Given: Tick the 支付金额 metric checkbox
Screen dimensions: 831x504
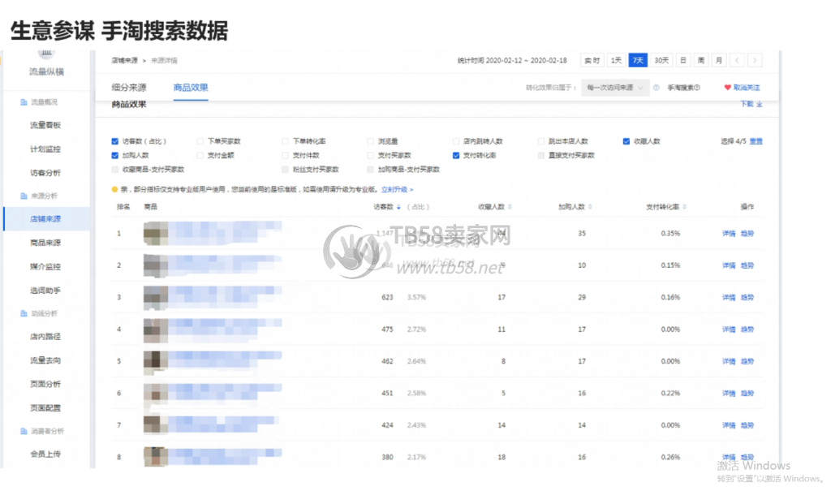Looking at the screenshot, I should click(200, 156).
